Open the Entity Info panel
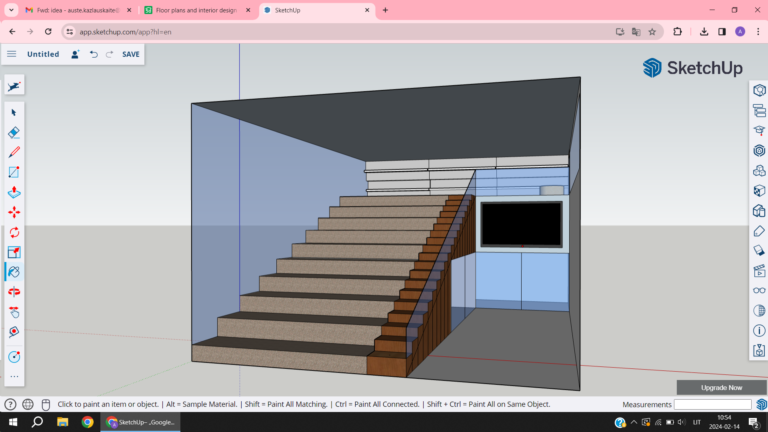This screenshot has height=432, width=768. [759, 90]
